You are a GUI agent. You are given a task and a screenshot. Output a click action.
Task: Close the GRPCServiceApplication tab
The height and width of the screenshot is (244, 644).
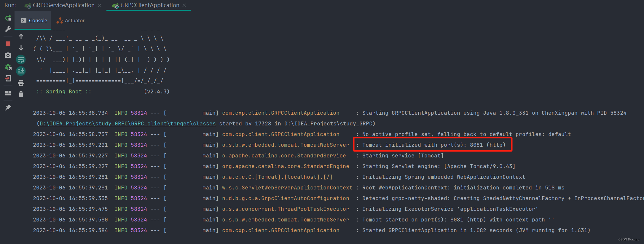pyautogui.click(x=100, y=5)
